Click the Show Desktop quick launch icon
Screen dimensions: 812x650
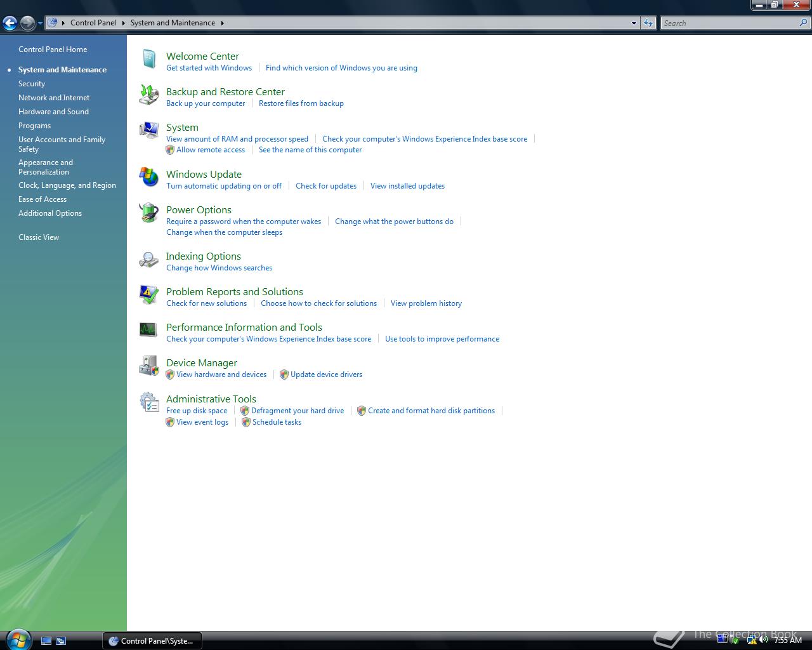click(x=46, y=641)
